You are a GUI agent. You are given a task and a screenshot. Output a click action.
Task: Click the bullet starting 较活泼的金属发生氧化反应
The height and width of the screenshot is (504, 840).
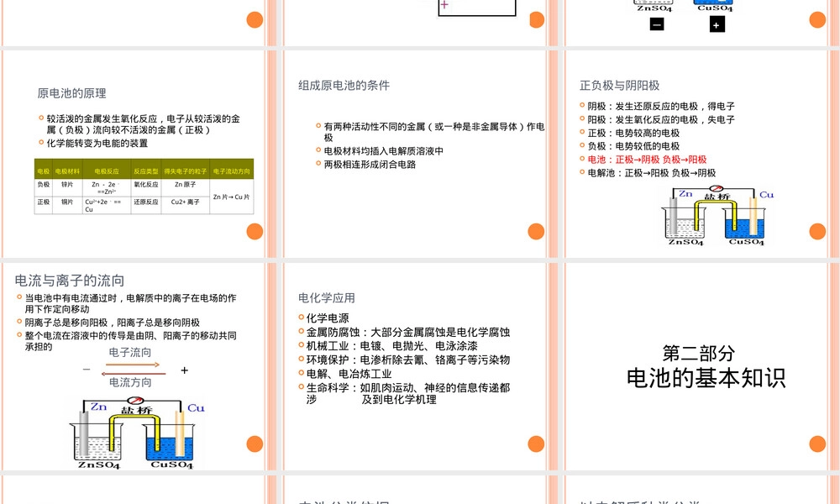point(143,124)
